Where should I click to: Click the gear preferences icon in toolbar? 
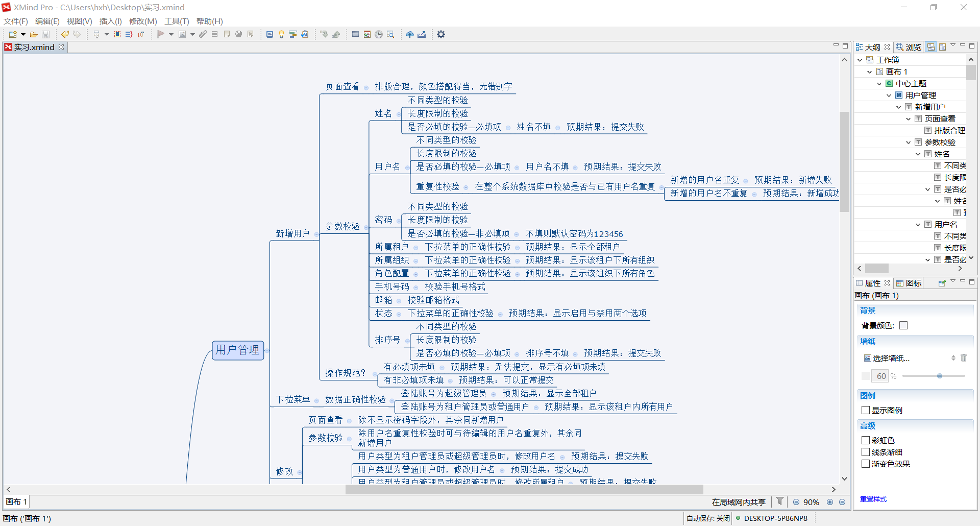point(441,34)
